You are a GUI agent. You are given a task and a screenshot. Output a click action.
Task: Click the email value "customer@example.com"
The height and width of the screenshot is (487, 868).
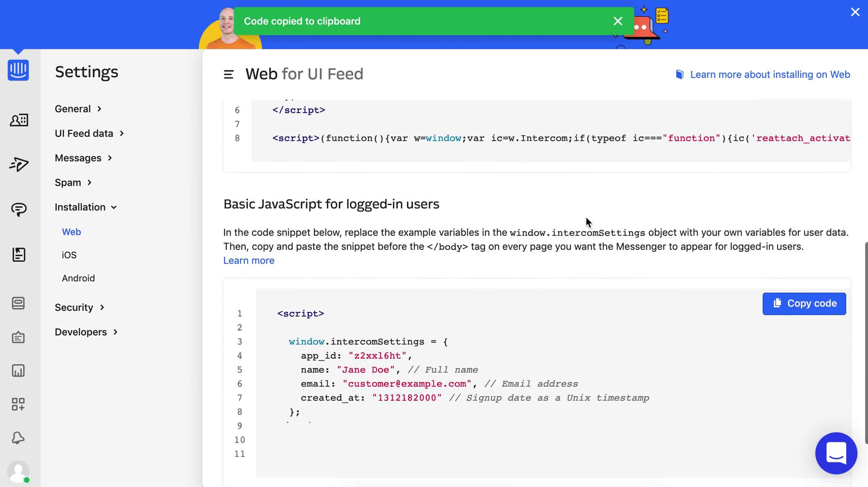coord(406,384)
